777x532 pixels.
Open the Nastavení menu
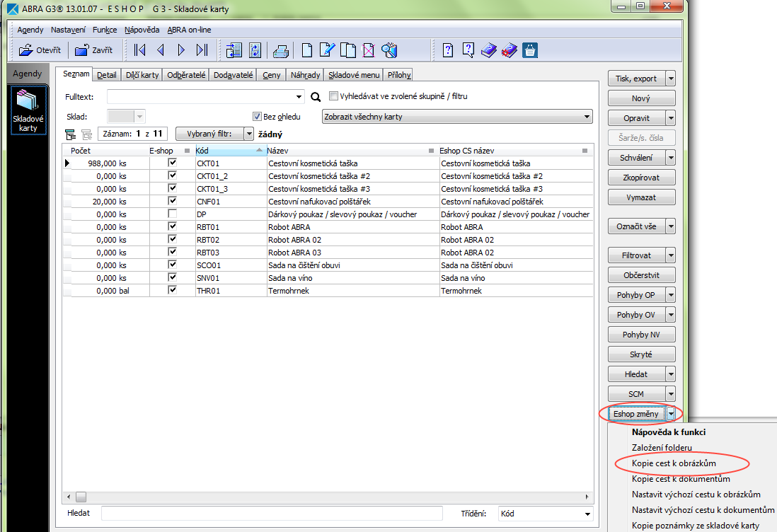(x=68, y=30)
